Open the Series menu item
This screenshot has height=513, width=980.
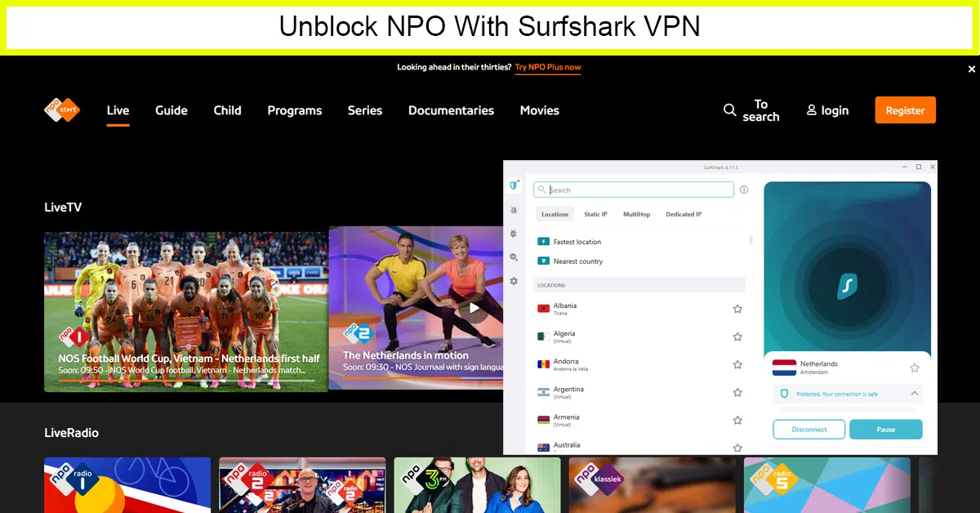tap(365, 110)
